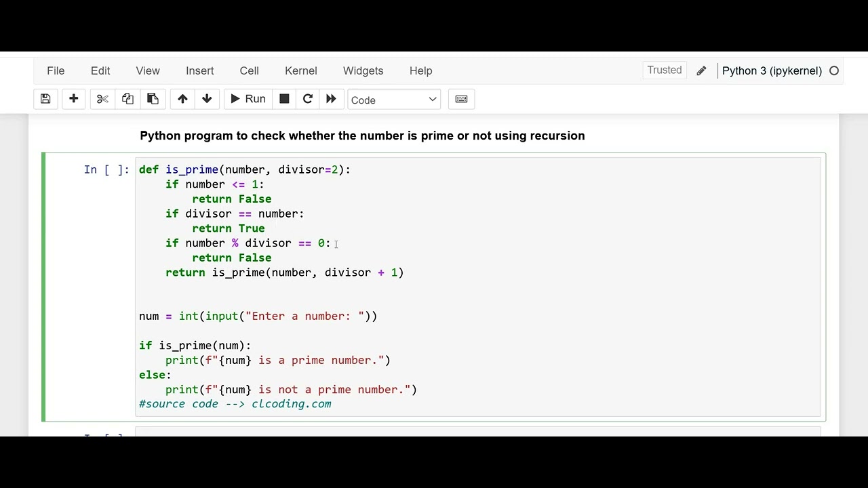This screenshot has width=868, height=488.
Task: Paste cells below icon
Action: coord(153,99)
